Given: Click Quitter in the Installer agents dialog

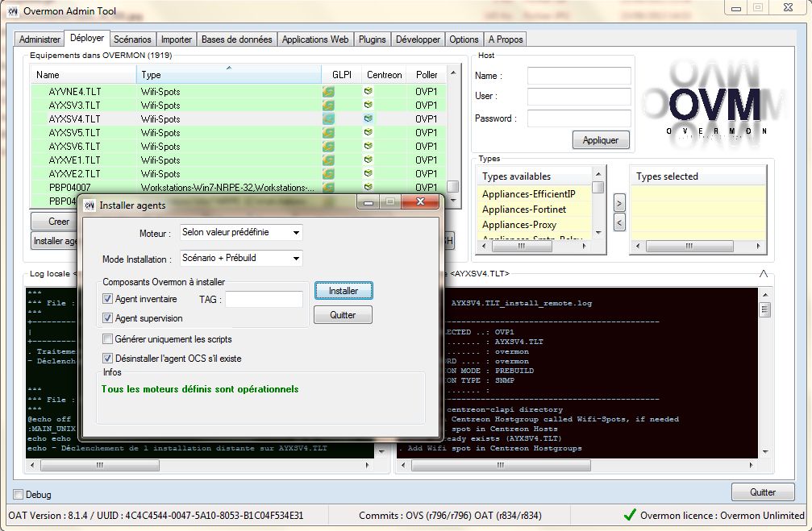Looking at the screenshot, I should pos(343,315).
